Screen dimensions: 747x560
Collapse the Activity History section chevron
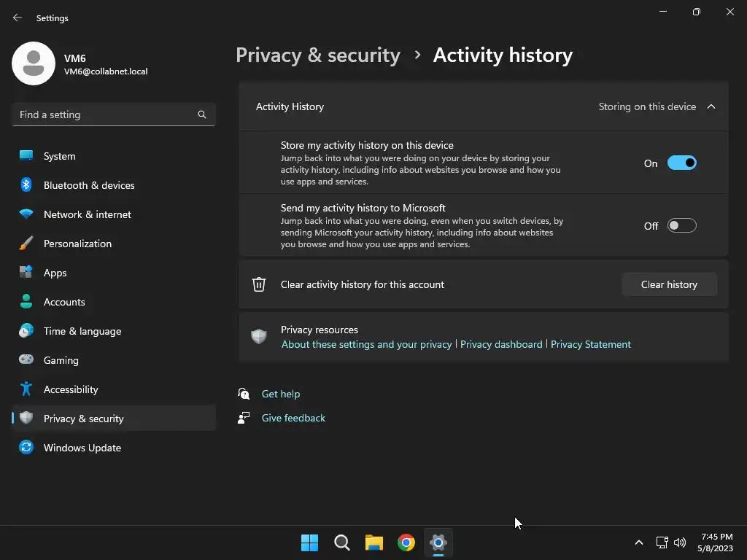click(x=711, y=106)
